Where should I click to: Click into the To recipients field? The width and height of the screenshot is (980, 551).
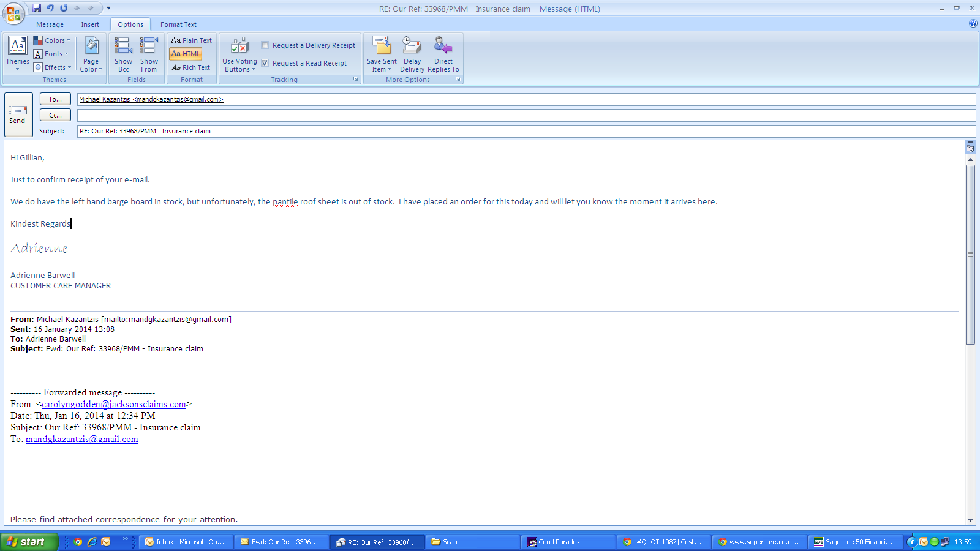click(526, 99)
